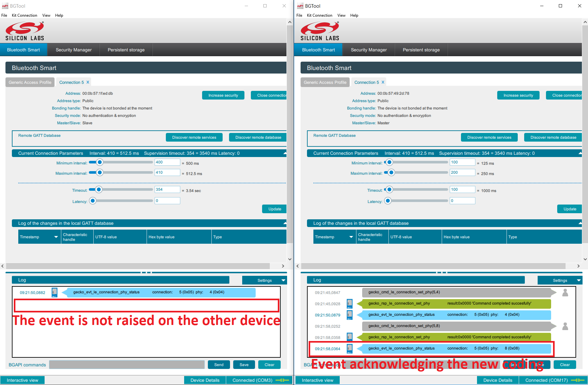The image size is (588, 385).
Task: Switch to Persistent storage tab in right window
Action: point(421,50)
